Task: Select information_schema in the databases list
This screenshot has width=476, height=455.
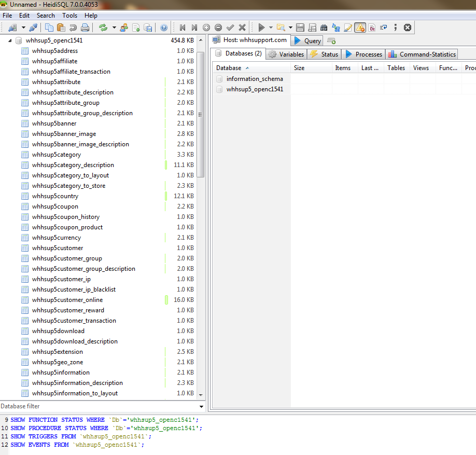Action: 255,79
